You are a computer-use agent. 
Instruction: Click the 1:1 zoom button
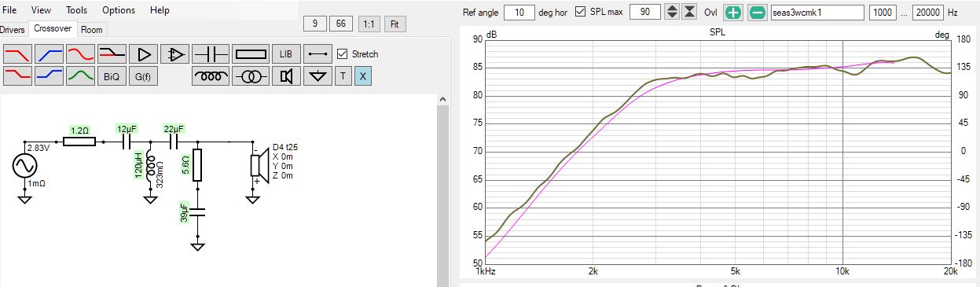(369, 24)
